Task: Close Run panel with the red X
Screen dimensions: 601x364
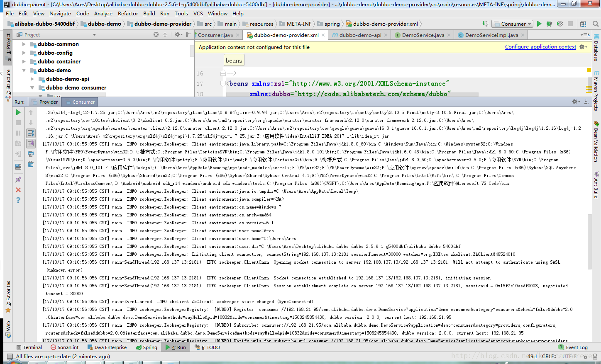Action: click(x=18, y=190)
